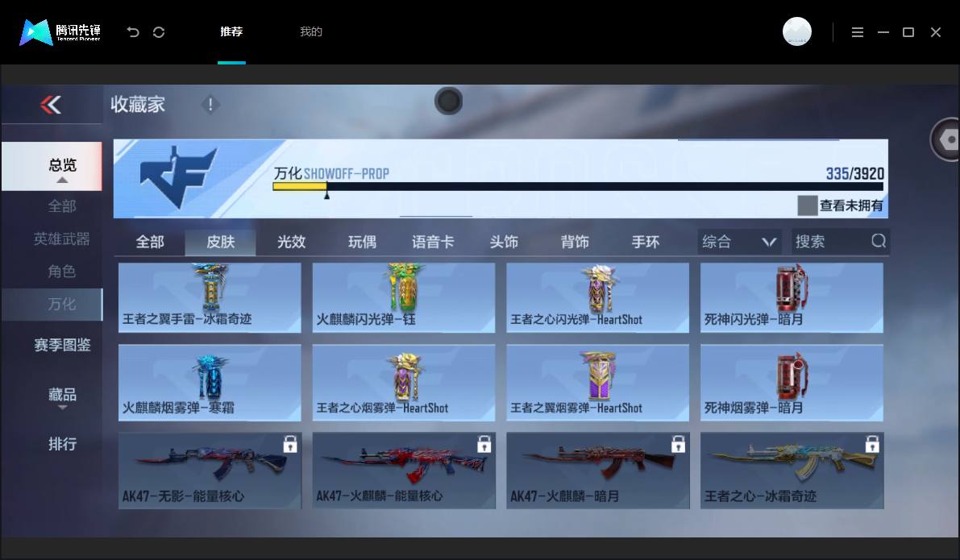The height and width of the screenshot is (560, 960).
Task: Select the AK47-火麒麟-暗月 weapon card
Action: point(597,471)
